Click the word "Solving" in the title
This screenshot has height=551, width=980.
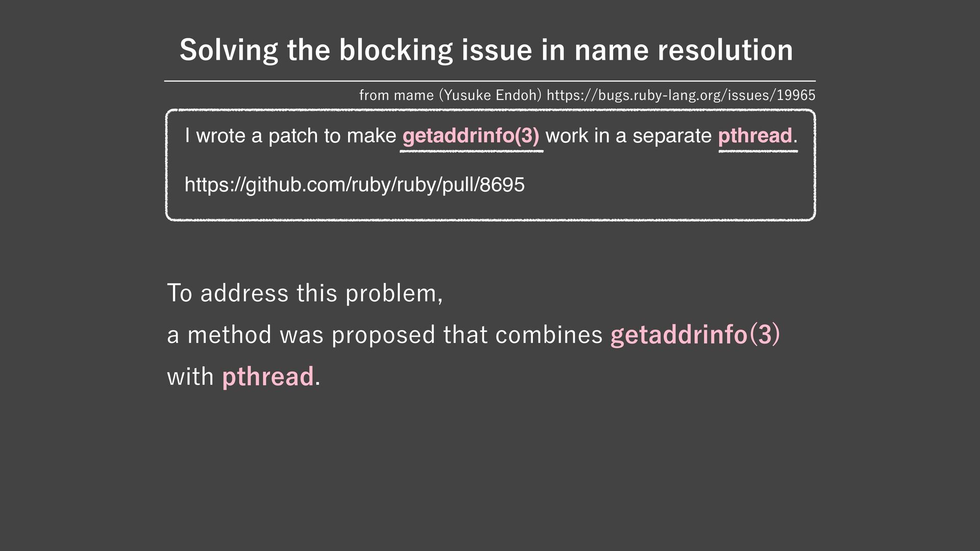click(x=229, y=51)
